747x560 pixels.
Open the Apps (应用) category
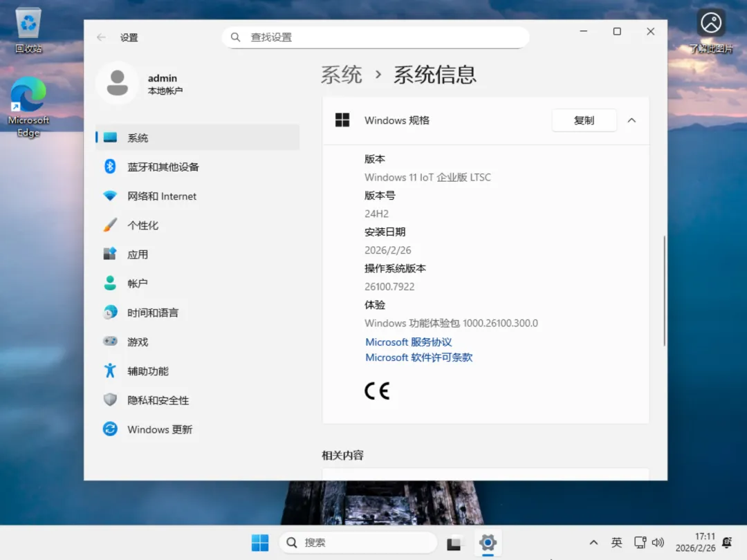tap(197, 254)
